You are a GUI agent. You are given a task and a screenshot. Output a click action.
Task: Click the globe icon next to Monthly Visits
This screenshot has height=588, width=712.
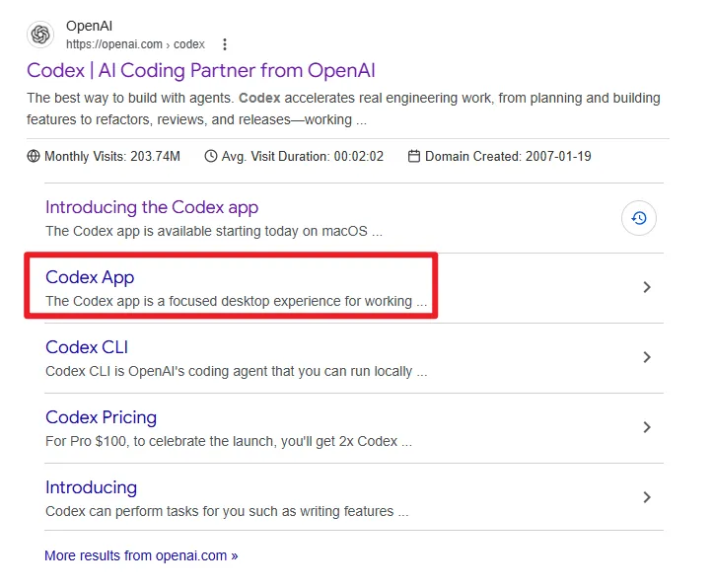[x=35, y=156]
